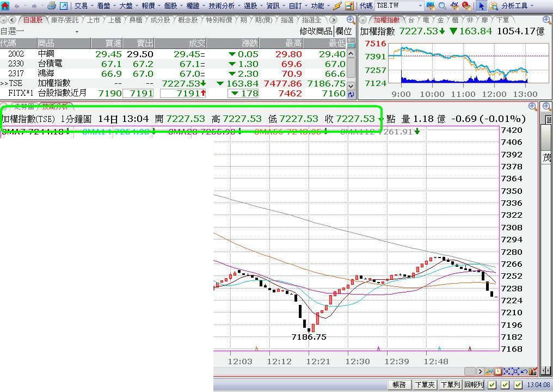Click the chart's horizontal scrollbar thumb
Image resolution: width=553 pixels, height=392 pixels.
[x=470, y=371]
